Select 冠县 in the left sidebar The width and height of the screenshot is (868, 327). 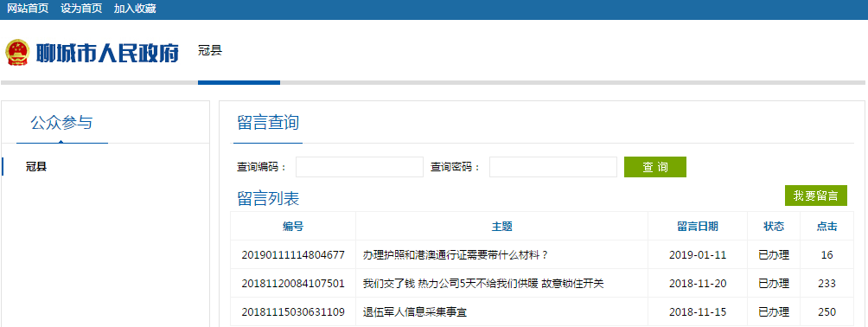36,167
